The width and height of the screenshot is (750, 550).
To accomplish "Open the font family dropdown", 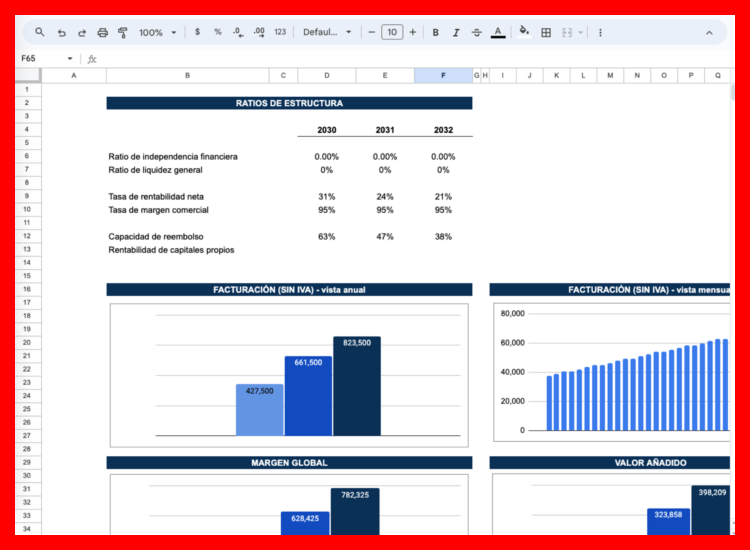I will tap(327, 32).
